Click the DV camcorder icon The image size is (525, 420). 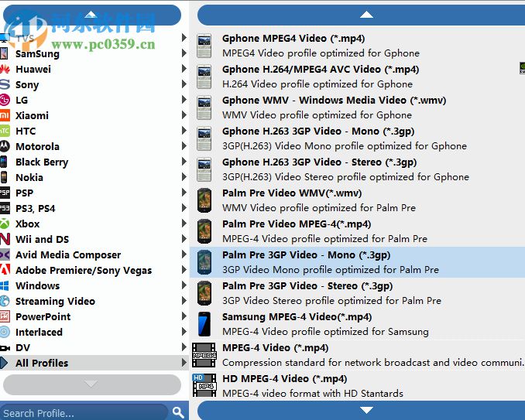point(5,348)
